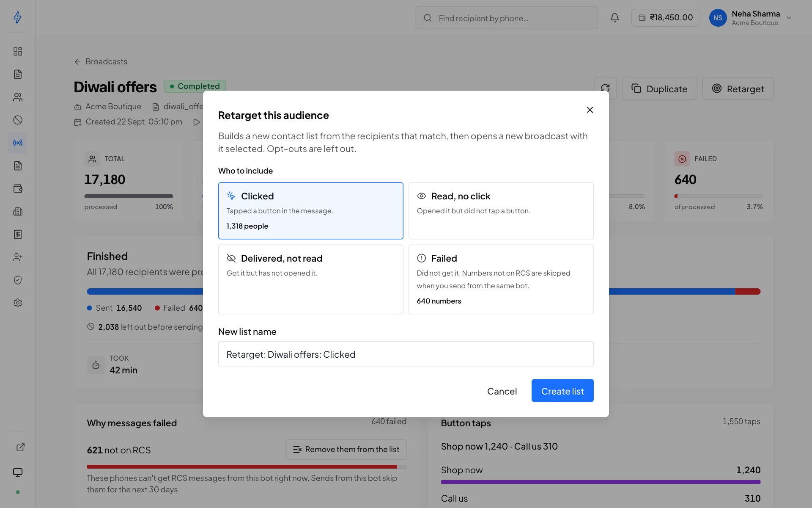Click the Retarget button

click(x=738, y=88)
